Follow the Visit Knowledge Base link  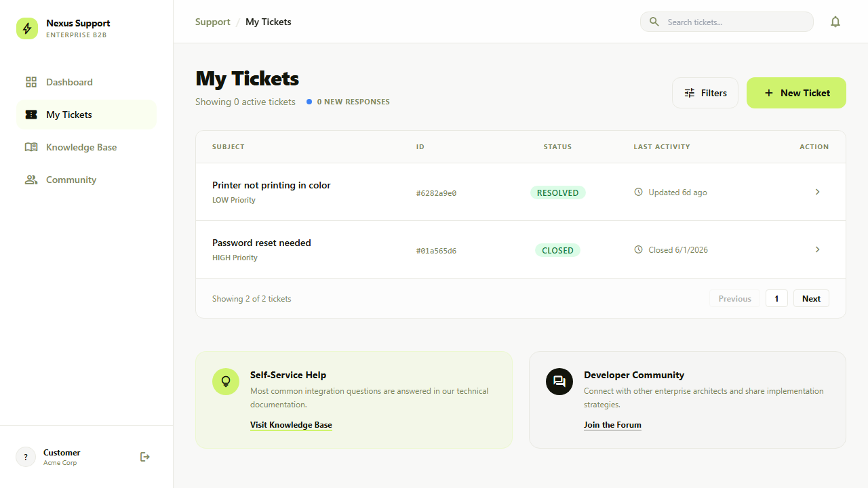pos(291,425)
